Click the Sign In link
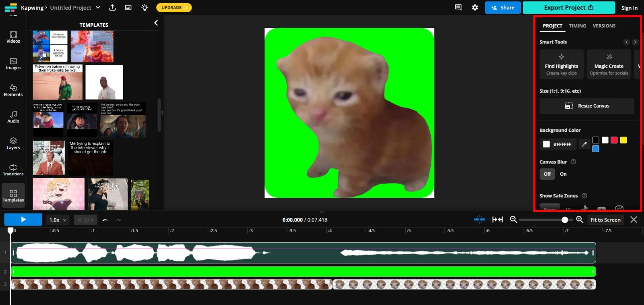Viewport: 644px width, 305px height. coord(629,8)
